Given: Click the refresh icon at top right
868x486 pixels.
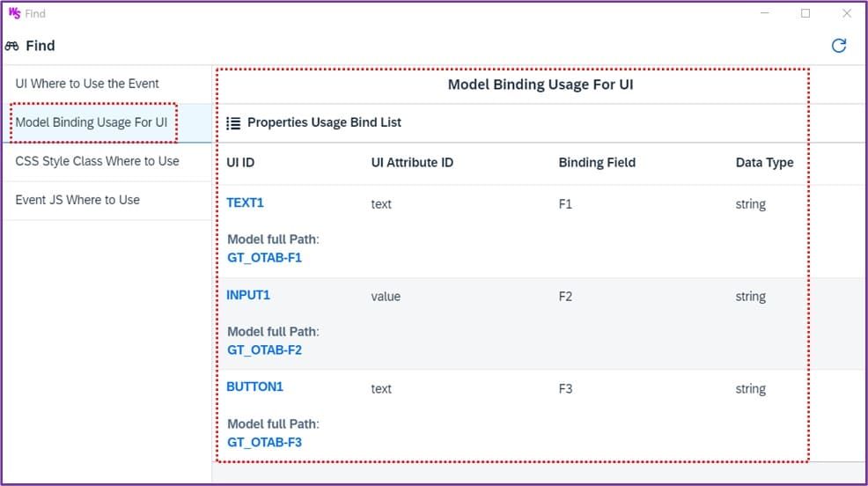Looking at the screenshot, I should point(839,46).
